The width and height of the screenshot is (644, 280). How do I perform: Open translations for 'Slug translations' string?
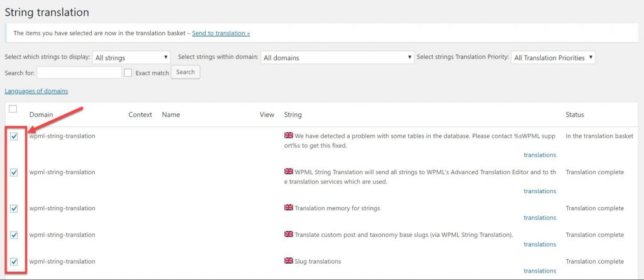(x=540, y=271)
